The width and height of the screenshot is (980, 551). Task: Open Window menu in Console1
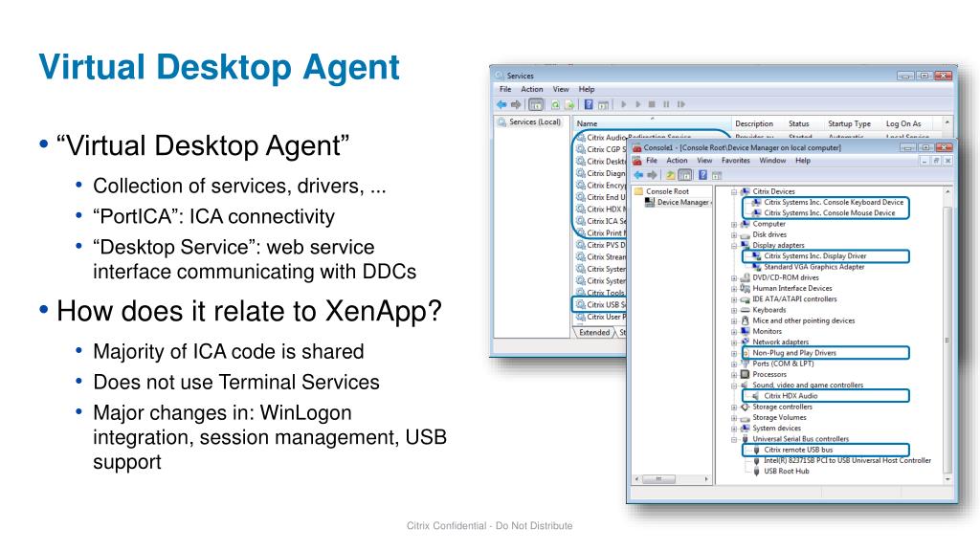click(x=772, y=161)
